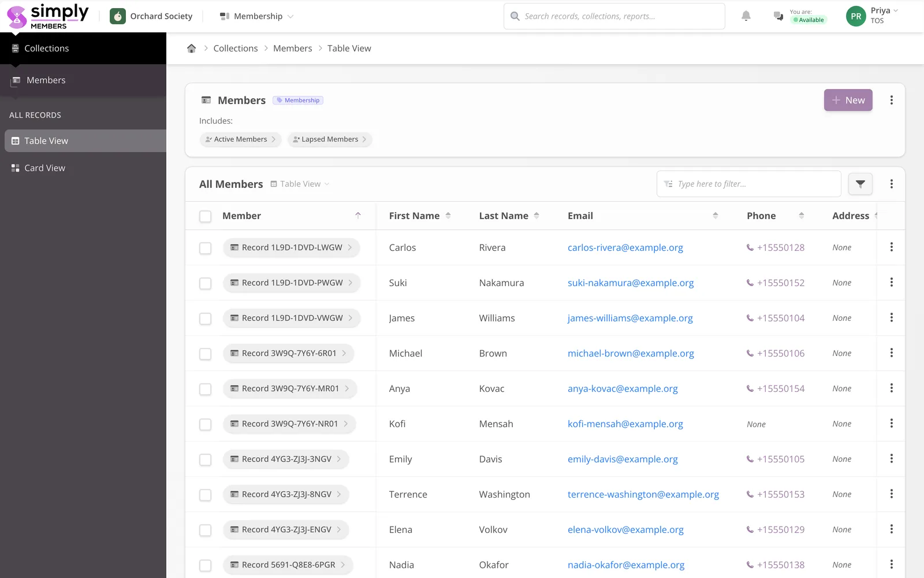This screenshot has height=578, width=924.
Task: Go to home via breadcrumb house icon
Action: [x=191, y=49]
